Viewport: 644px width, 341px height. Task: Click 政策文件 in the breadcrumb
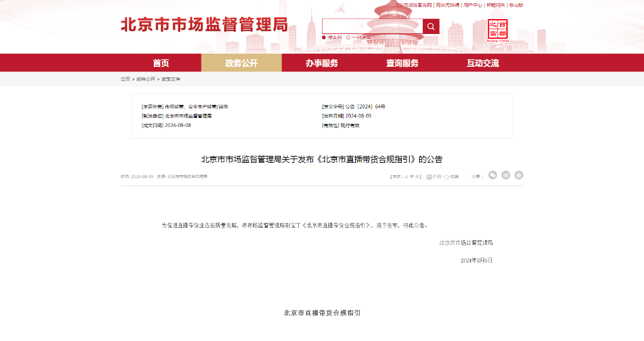171,79
